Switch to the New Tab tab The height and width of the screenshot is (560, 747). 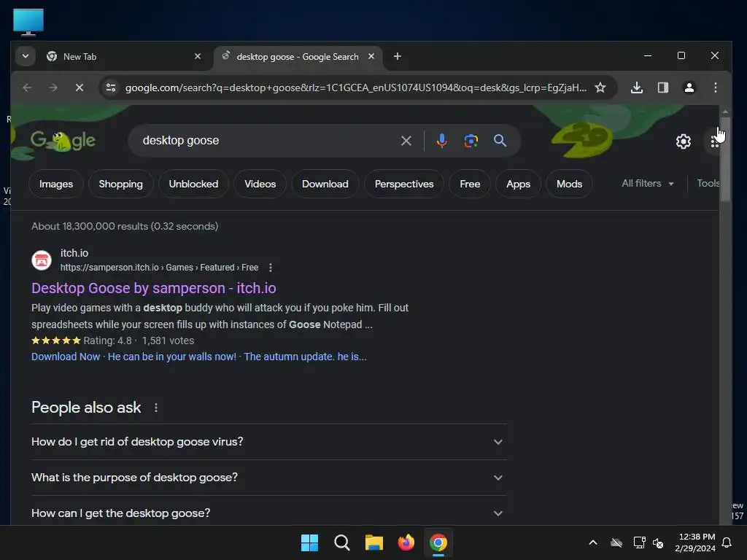click(x=124, y=56)
